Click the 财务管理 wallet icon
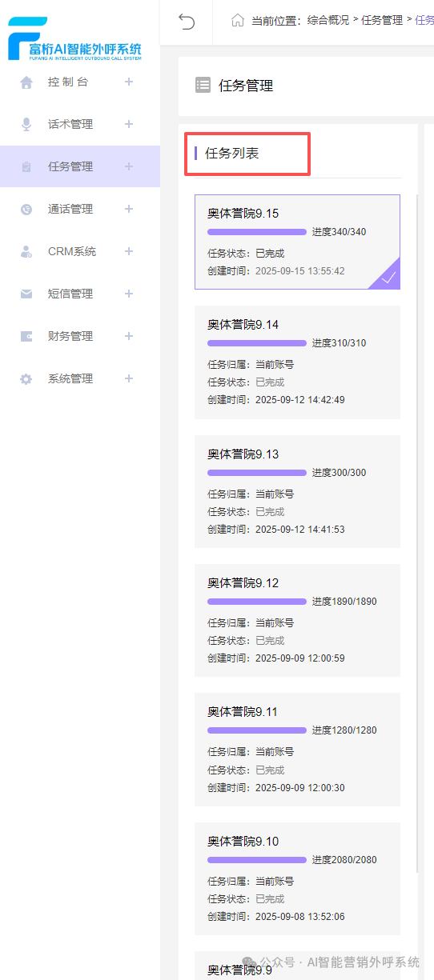The height and width of the screenshot is (980, 434). pos(26,336)
